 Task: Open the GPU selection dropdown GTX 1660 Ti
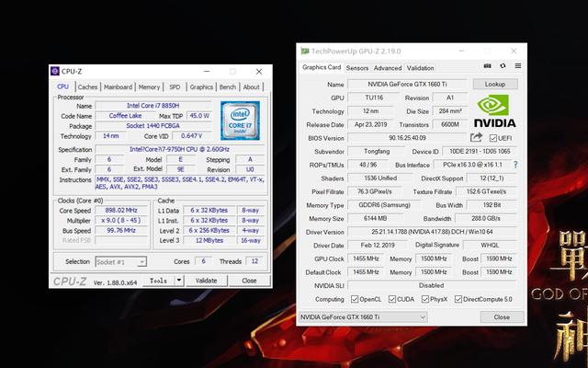tap(363, 317)
